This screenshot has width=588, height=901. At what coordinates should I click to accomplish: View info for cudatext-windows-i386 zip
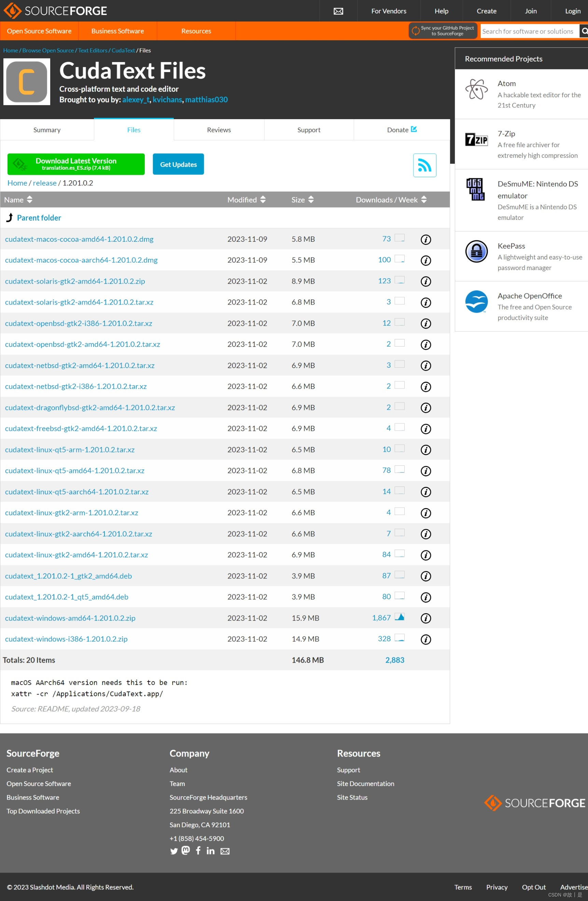point(425,639)
